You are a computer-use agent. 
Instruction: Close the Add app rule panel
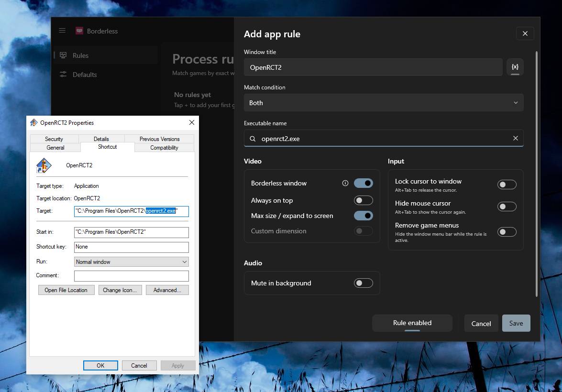525,33
